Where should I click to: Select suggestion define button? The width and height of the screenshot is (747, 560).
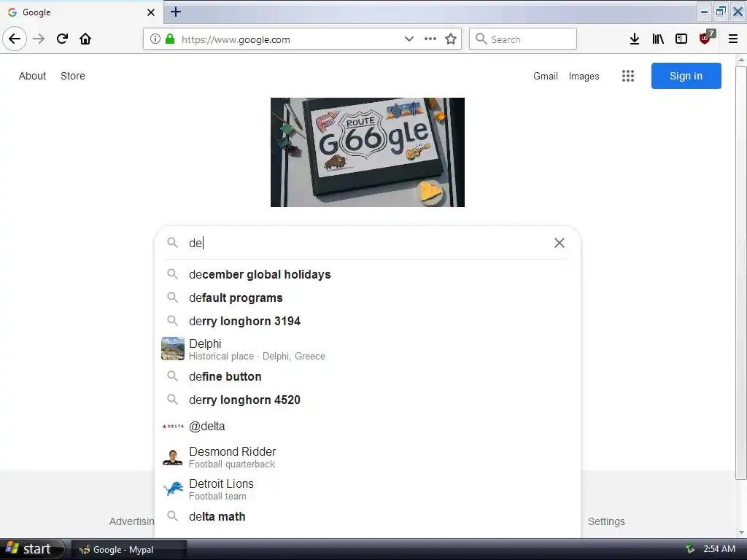pos(368,376)
